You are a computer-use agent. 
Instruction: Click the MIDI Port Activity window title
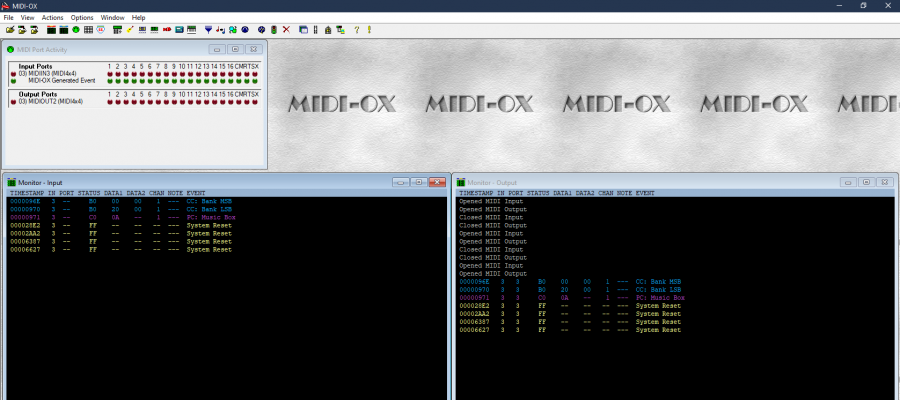pos(42,49)
